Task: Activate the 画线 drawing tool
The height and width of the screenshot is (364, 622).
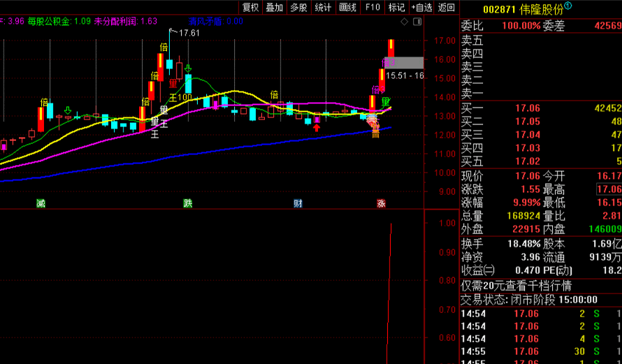Action: point(348,7)
